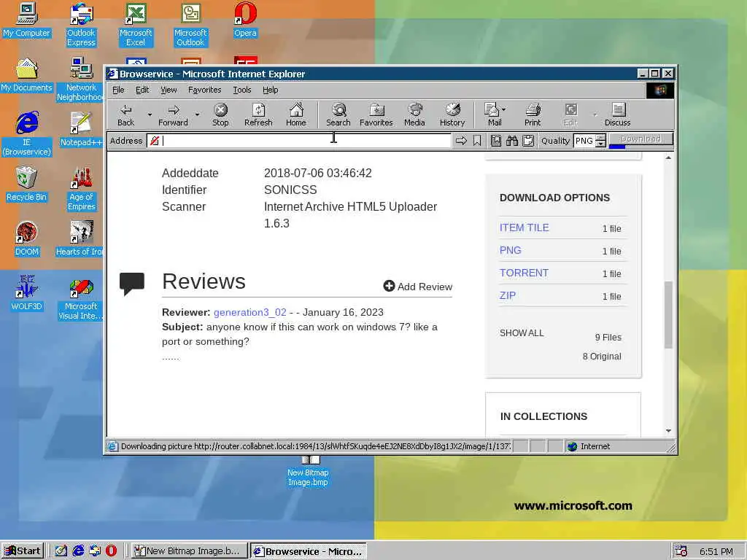The height and width of the screenshot is (560, 747).
Task: Open the File menu
Action: pos(118,90)
